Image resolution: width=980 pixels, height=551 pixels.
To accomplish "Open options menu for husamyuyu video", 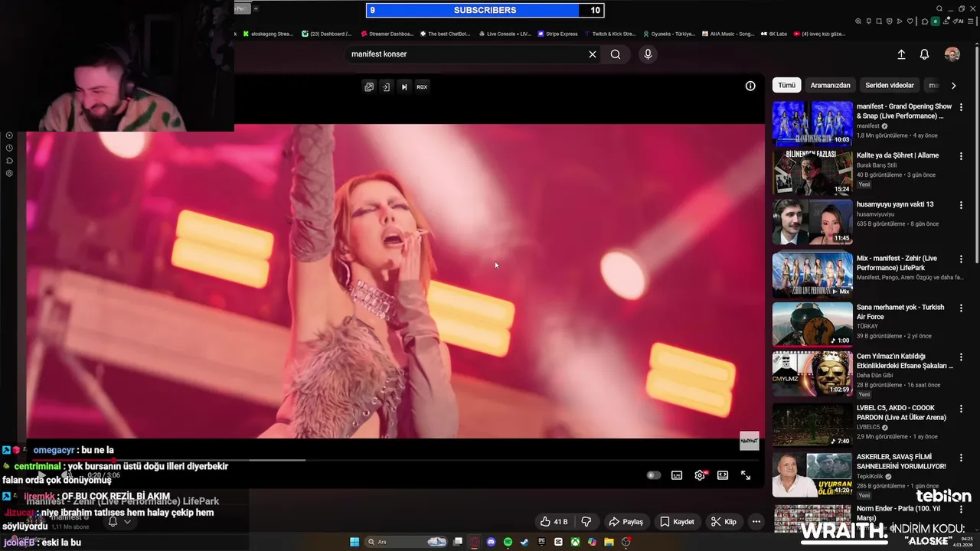I will (961, 205).
